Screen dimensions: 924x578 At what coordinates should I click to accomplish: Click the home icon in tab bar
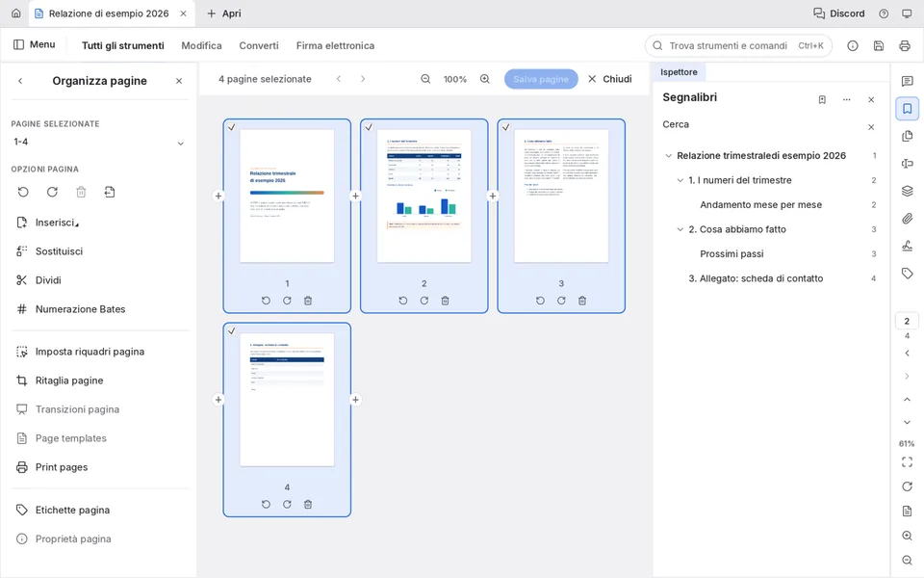tap(16, 13)
